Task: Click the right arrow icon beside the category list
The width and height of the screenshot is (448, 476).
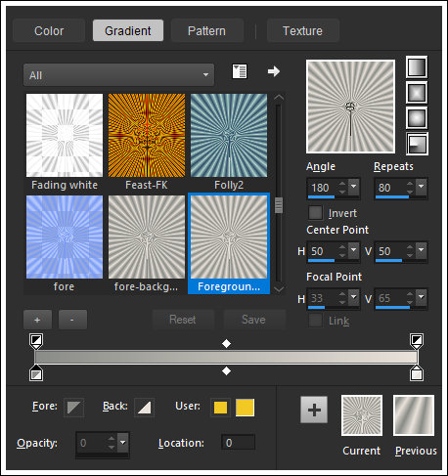Action: click(x=274, y=71)
